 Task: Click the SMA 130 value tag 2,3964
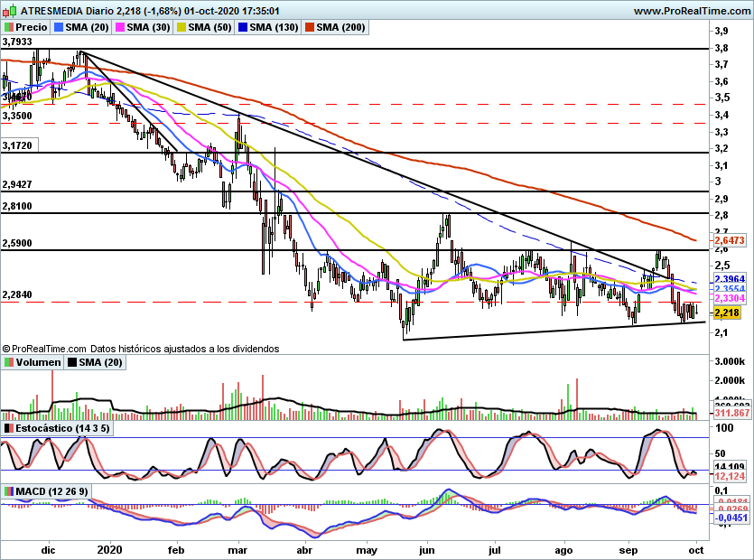(x=730, y=278)
